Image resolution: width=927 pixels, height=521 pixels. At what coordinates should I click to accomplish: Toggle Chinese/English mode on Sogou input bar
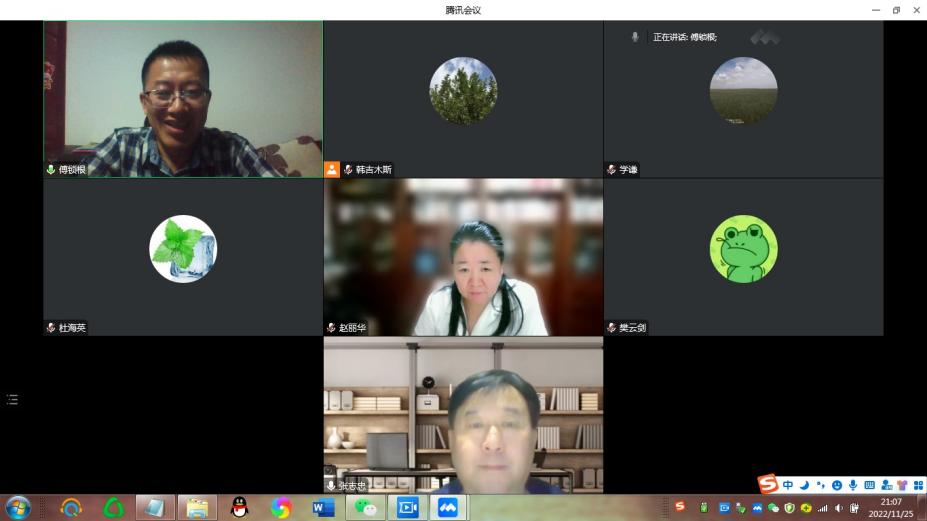click(x=788, y=485)
